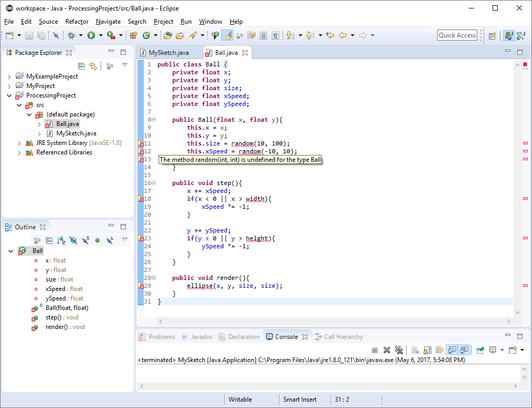The height and width of the screenshot is (408, 532).
Task: Click the Quick Access field
Action: [x=457, y=35]
